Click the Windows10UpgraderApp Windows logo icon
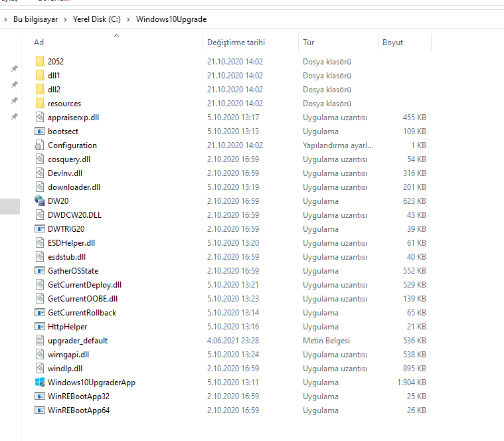Screen dimensions: 504x441 tap(40, 382)
